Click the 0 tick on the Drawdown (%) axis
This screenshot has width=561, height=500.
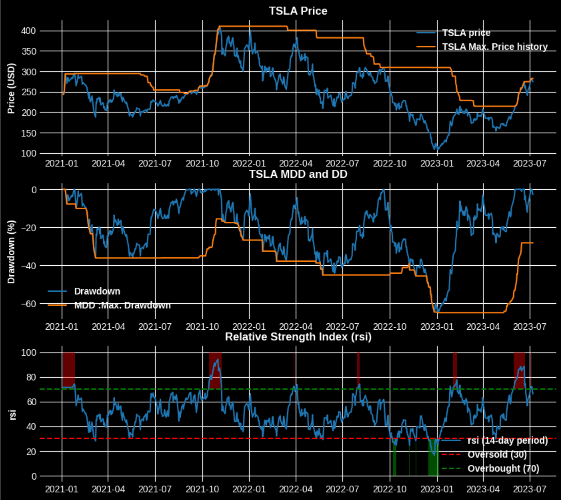pos(34,190)
